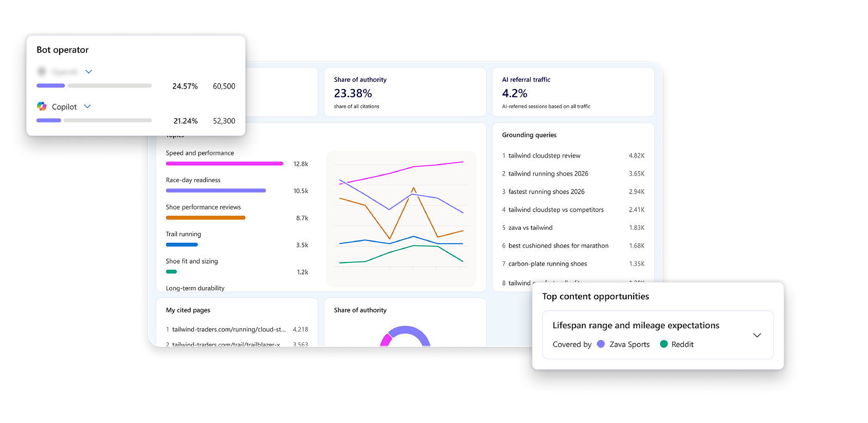The width and height of the screenshot is (868, 423).
Task: Open the tailwind-traders.com/running/cloud-st... cited page
Action: click(229, 329)
